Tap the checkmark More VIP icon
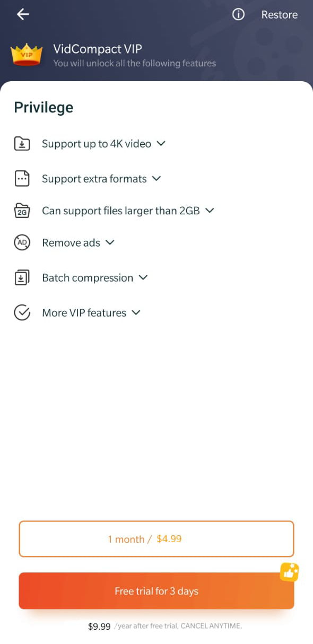This screenshot has height=644, width=313. click(x=22, y=312)
